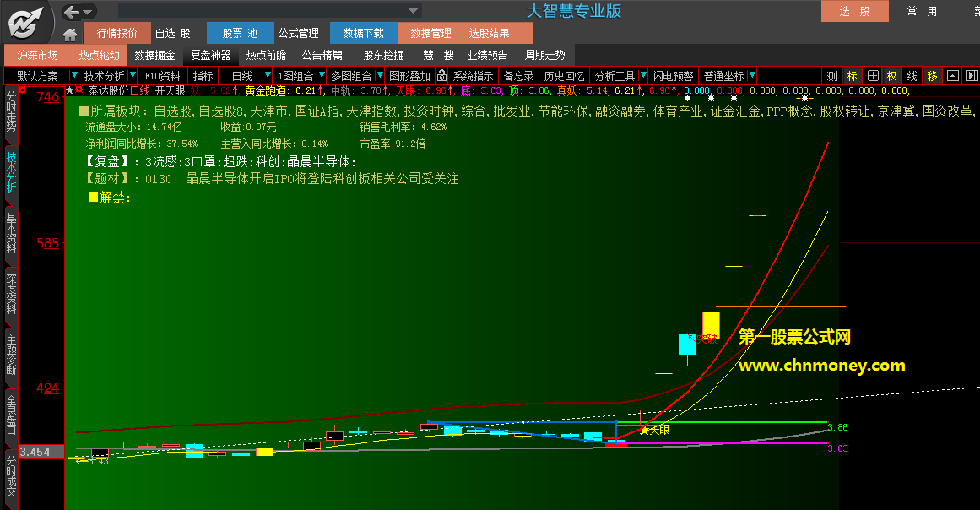The height and width of the screenshot is (510, 980).
Task: Open the 技术分析 side tab
Action: 11,172
